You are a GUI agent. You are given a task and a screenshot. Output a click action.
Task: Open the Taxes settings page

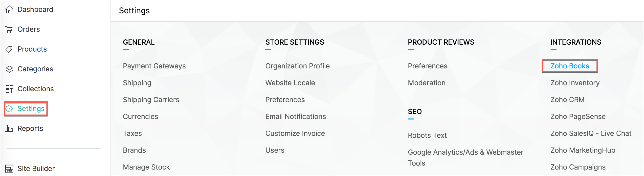132,133
